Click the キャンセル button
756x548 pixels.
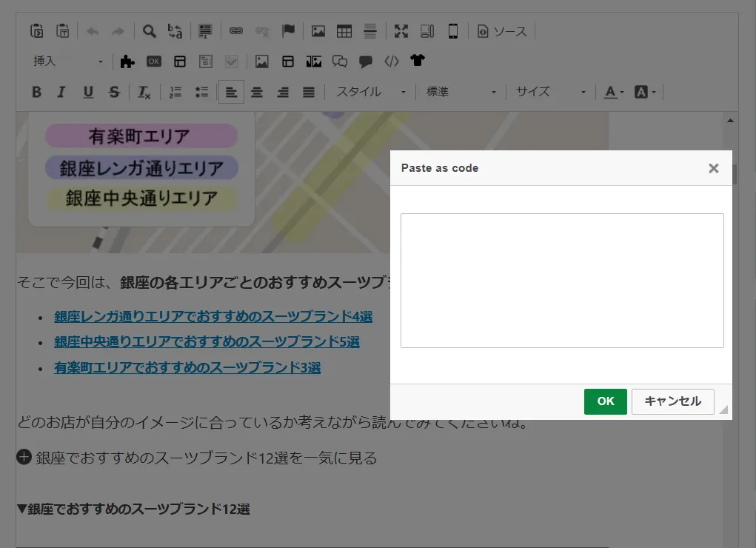[672, 401]
